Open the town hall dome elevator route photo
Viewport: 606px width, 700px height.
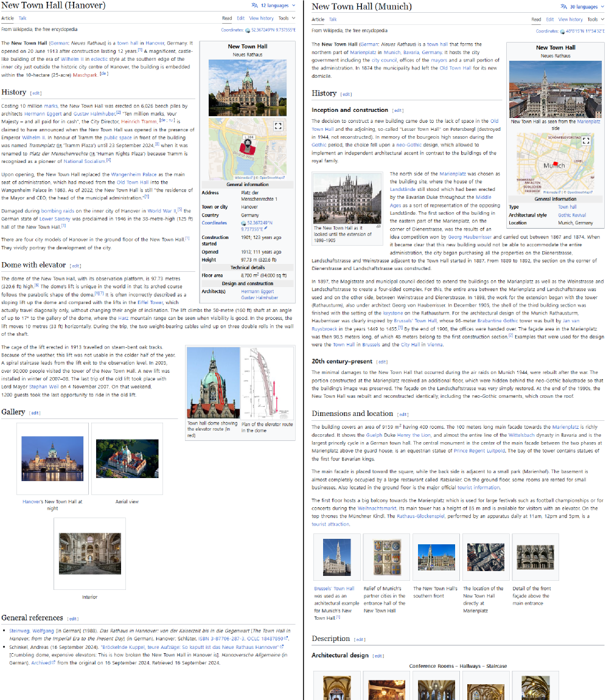coord(213,383)
